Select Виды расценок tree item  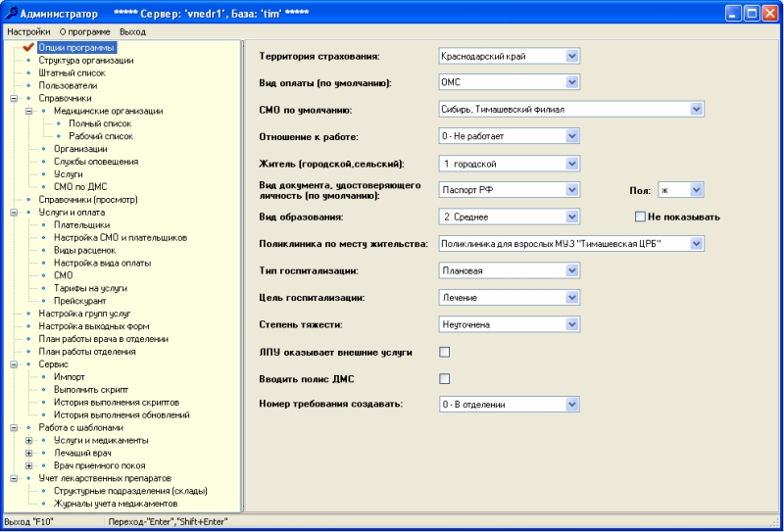[85, 250]
